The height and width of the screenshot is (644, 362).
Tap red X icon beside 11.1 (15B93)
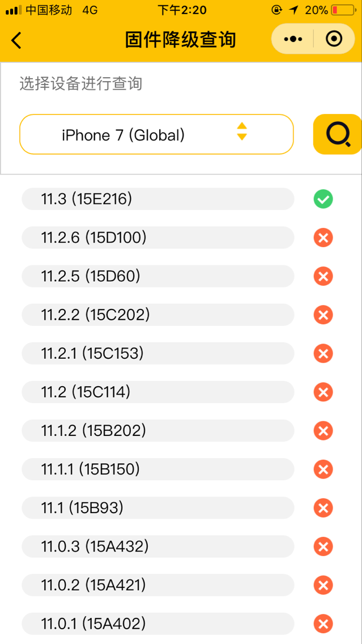[x=323, y=508]
